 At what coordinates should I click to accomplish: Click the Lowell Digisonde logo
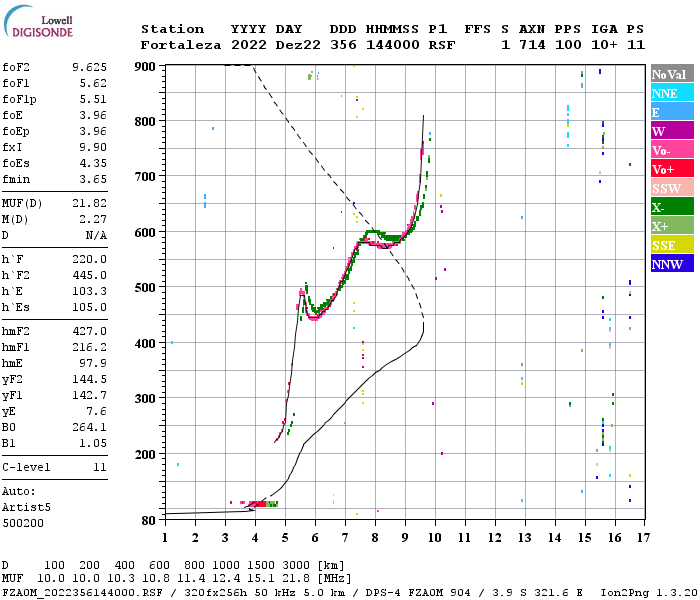coord(38,22)
